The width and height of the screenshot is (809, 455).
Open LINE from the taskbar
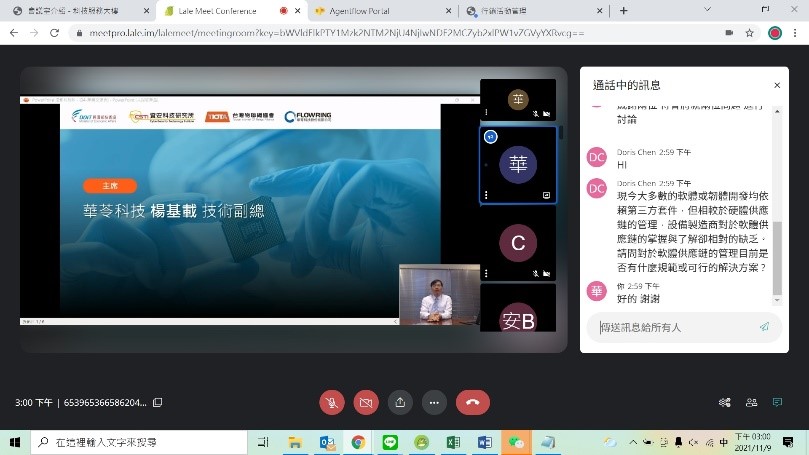[x=390, y=442]
